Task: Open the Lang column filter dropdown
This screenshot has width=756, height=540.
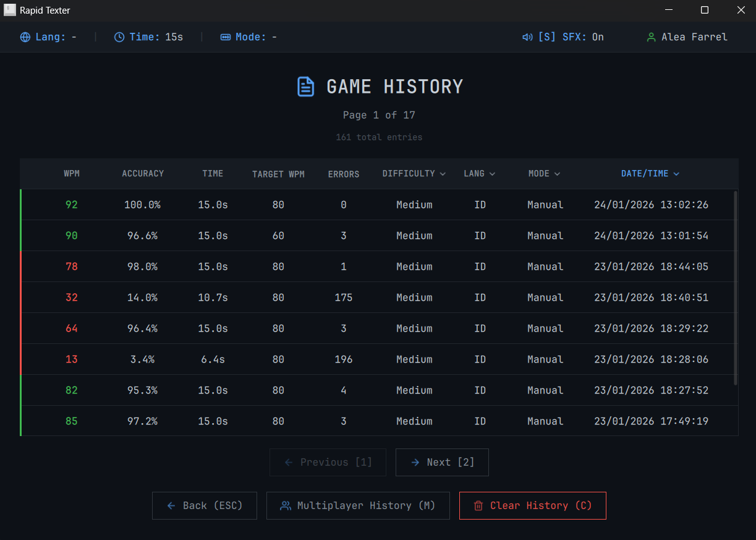Action: (480, 174)
